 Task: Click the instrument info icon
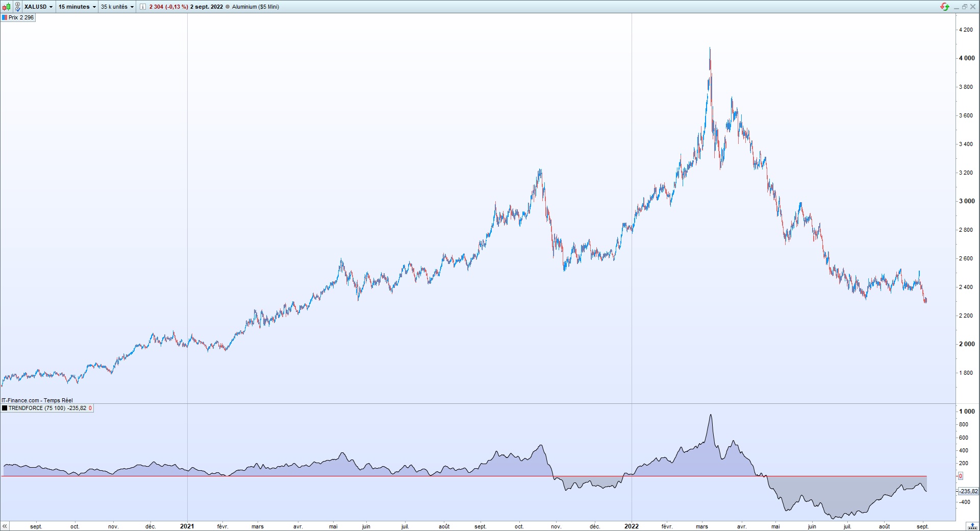coord(143,7)
